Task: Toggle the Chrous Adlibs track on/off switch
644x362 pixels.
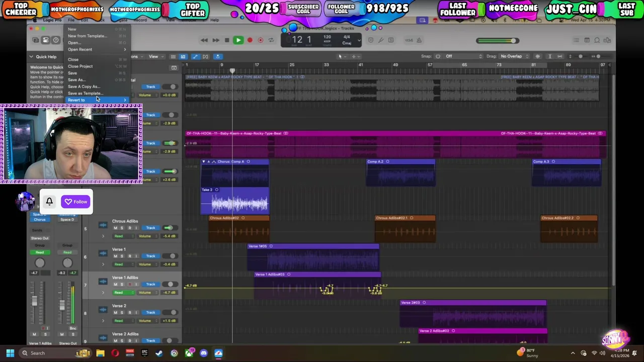Action: (x=170, y=228)
